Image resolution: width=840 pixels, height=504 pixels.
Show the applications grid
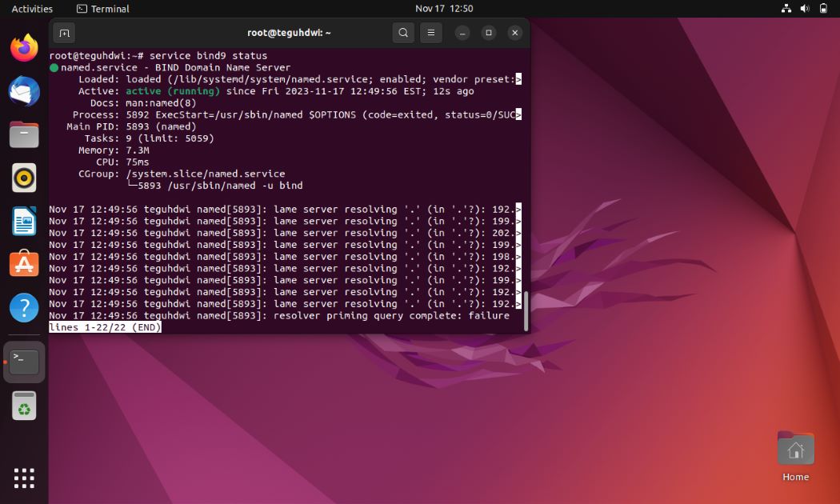pyautogui.click(x=24, y=478)
